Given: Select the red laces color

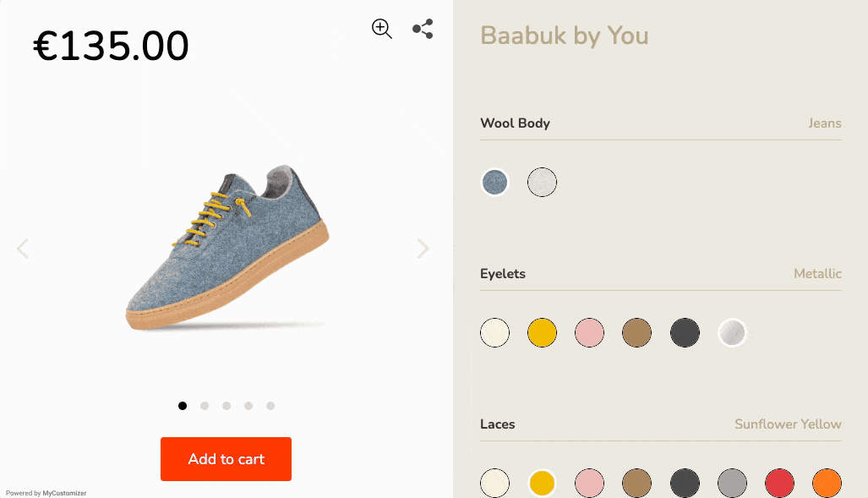Looking at the screenshot, I should [779, 483].
